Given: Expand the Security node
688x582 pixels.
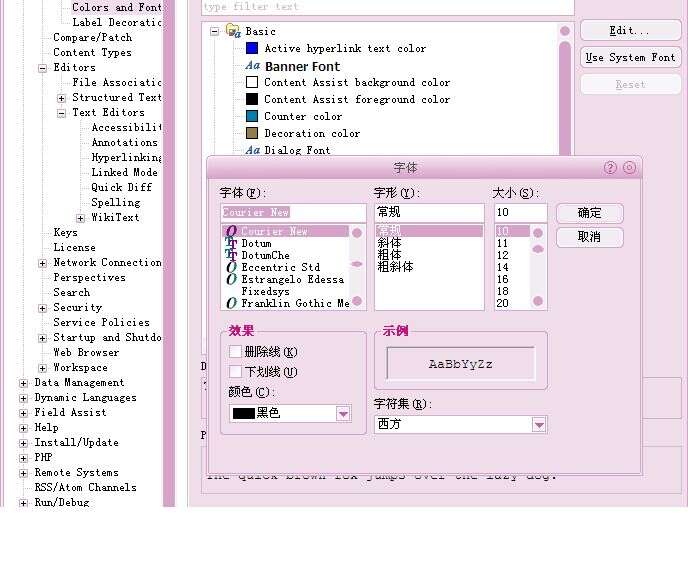Looking at the screenshot, I should point(43,308).
